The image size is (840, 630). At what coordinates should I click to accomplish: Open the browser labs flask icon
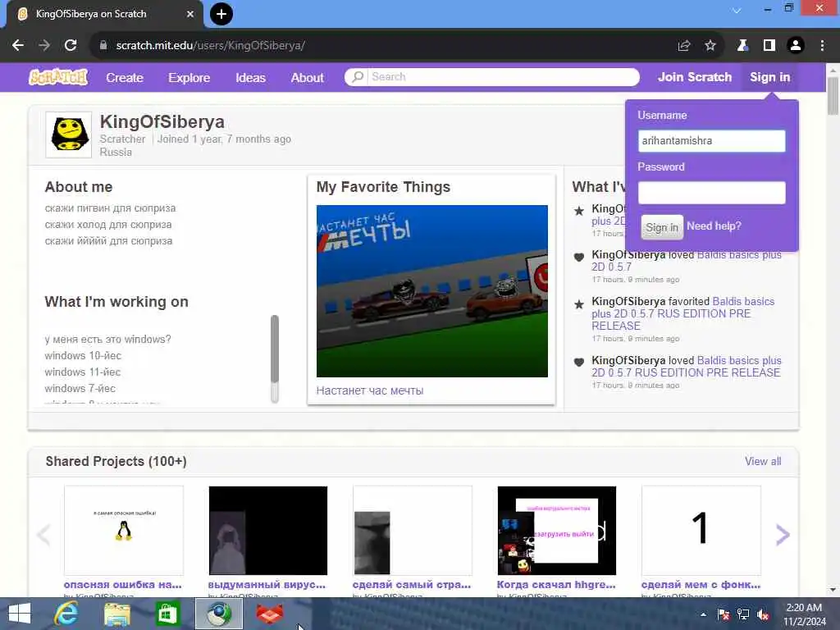[742, 46]
